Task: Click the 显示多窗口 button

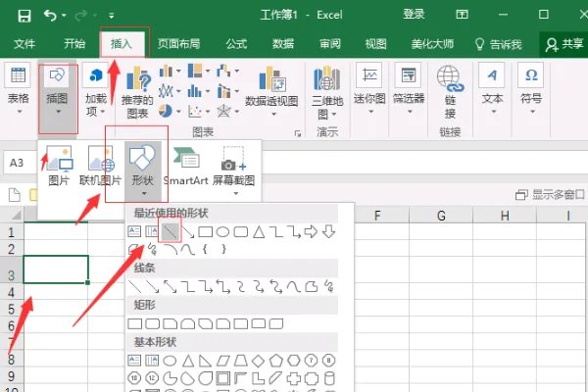Action: 551,194
